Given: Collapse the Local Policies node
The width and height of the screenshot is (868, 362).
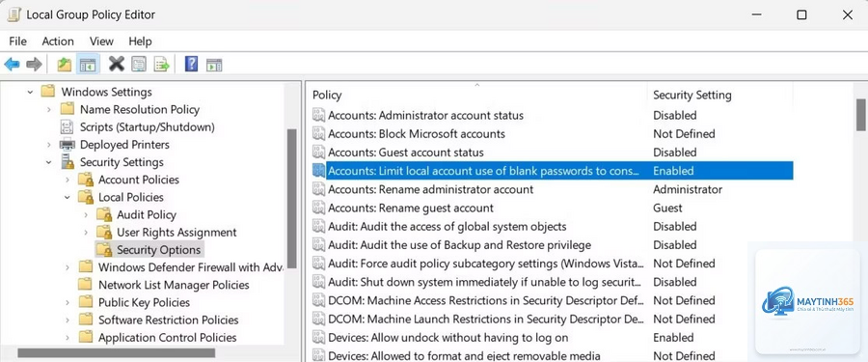Looking at the screenshot, I should point(67,197).
